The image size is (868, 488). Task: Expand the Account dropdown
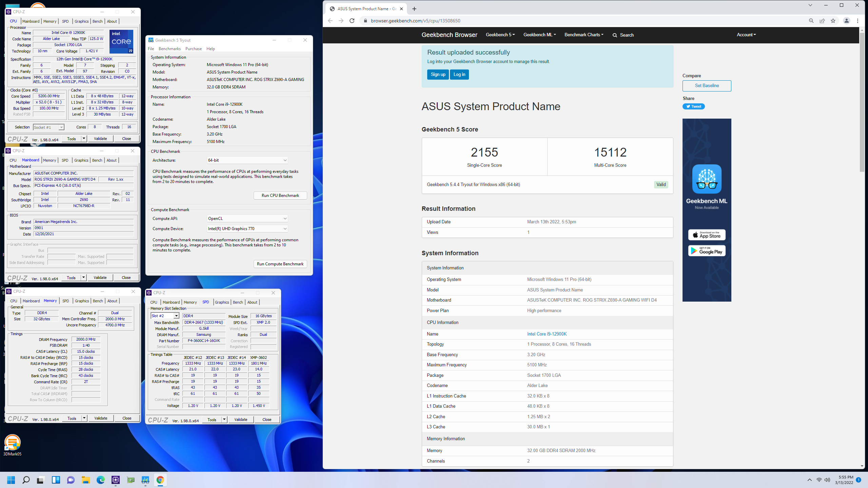[x=746, y=35]
